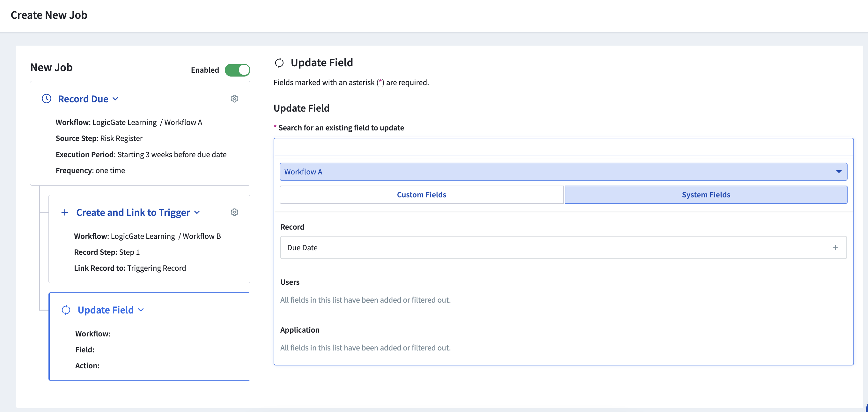Click the refresh icon in Update Field header

[279, 63]
